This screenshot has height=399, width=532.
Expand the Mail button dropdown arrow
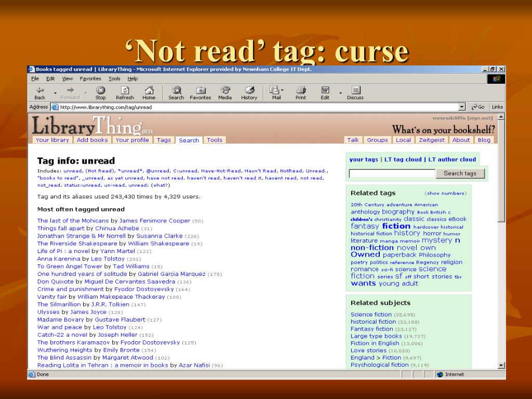click(x=282, y=90)
